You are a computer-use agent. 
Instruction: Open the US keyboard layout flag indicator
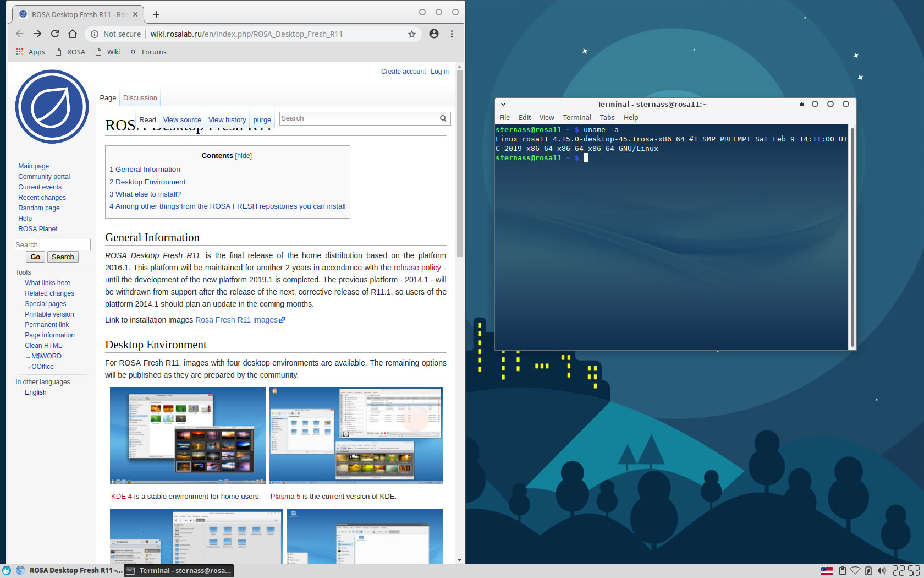827,571
